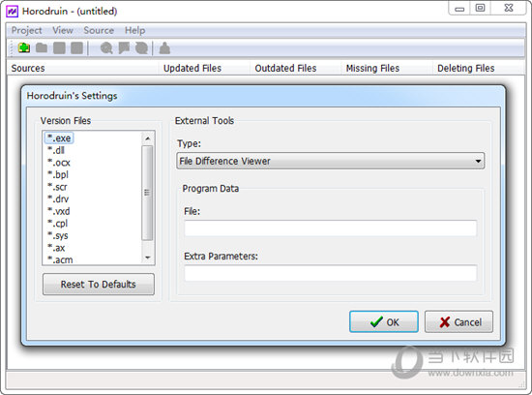Select *.exe in Version Files list
Image resolution: width=532 pixels, height=395 pixels.
click(59, 138)
